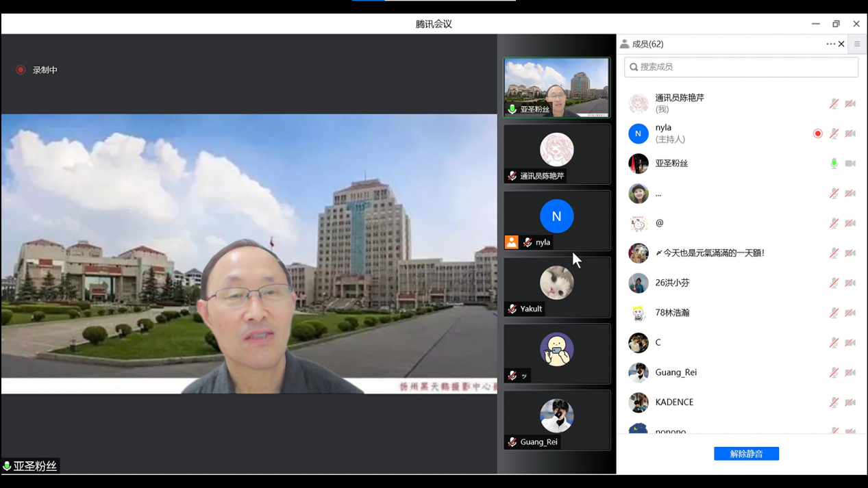The height and width of the screenshot is (488, 868).
Task: Toggle the microphone for 亚圣粉丝
Action: 834,164
